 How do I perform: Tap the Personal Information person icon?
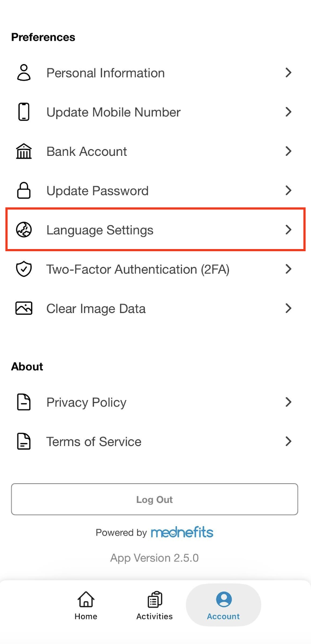tap(24, 73)
